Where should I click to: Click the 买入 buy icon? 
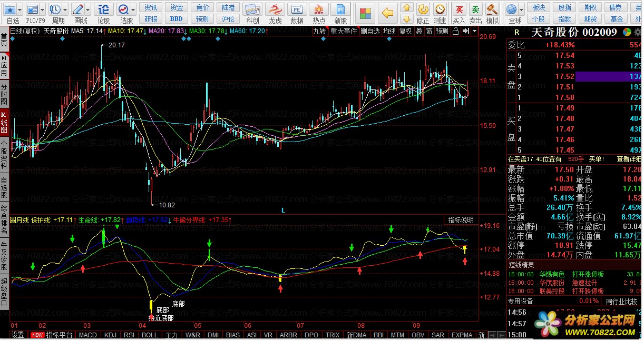point(460,9)
